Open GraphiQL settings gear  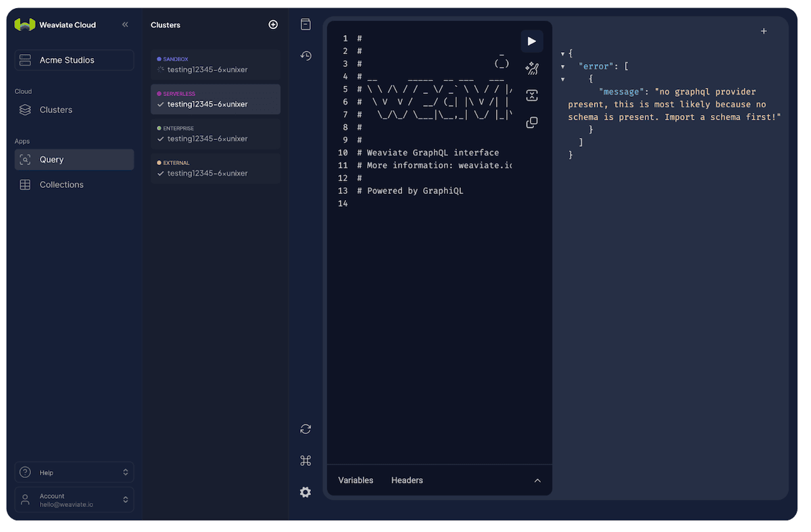305,492
